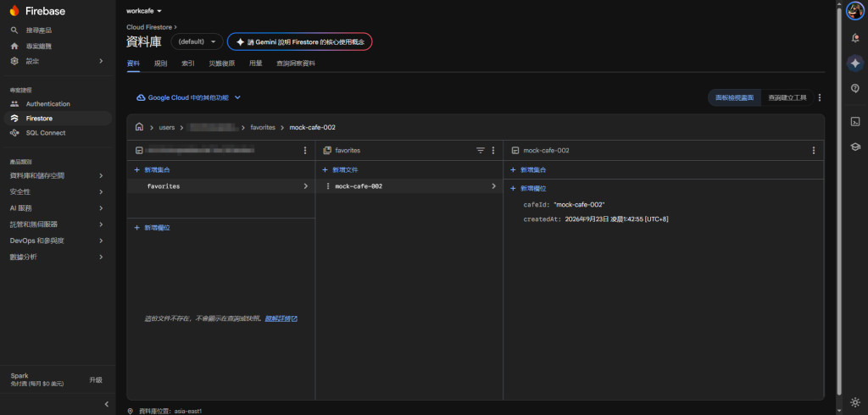Click favorites in the breadcrumb path
The height and width of the screenshot is (415, 868).
tap(263, 127)
